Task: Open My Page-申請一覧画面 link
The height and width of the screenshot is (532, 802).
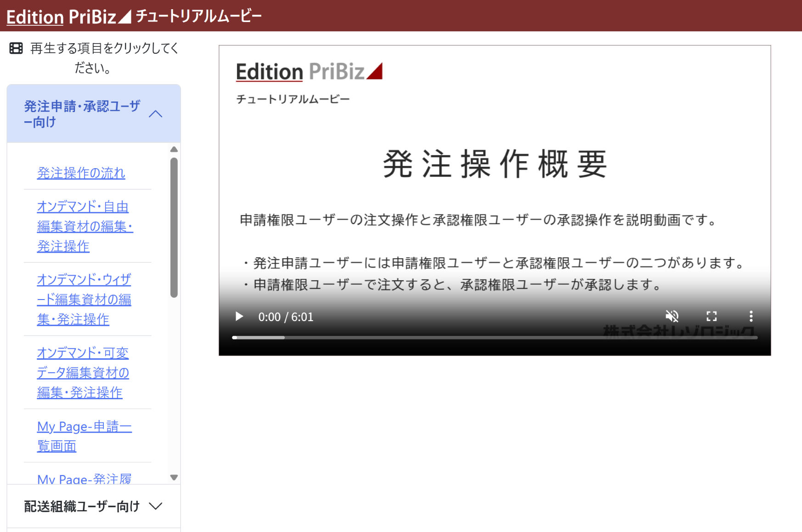Action: tap(84, 436)
